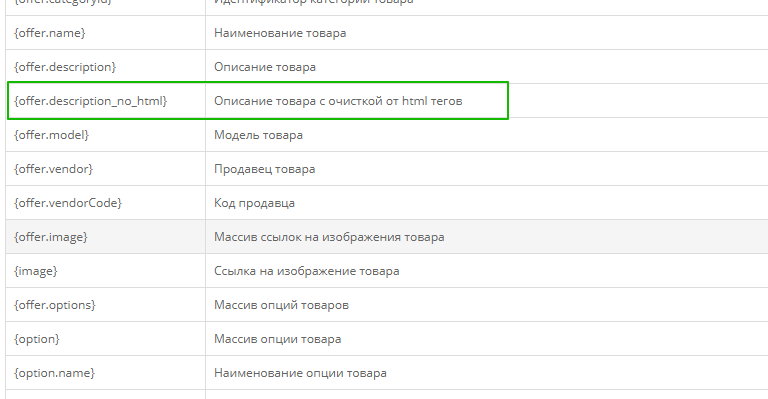Click the {option.name} variable cell
The width and height of the screenshot is (768, 399).
tap(105, 373)
